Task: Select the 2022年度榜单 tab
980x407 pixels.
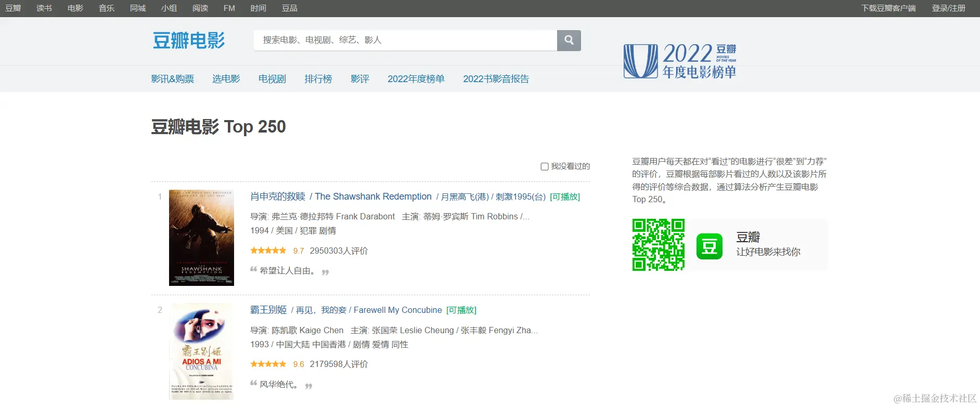Action: [x=416, y=79]
